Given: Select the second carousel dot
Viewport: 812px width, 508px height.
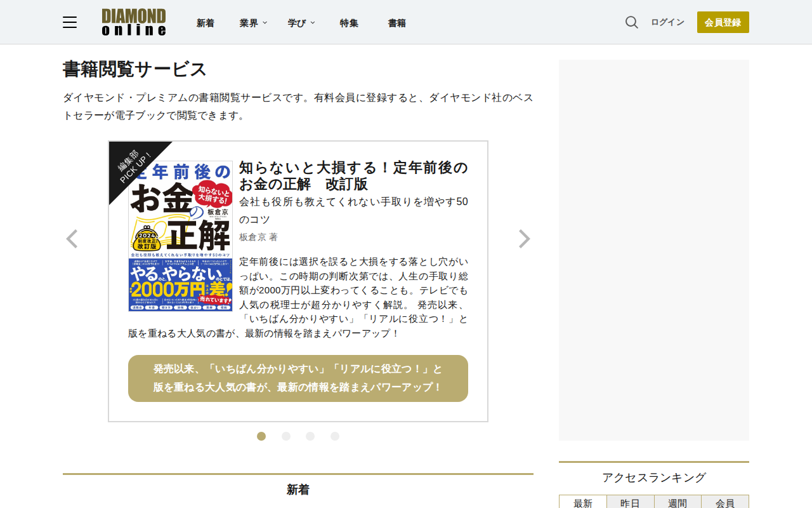Looking at the screenshot, I should [x=286, y=436].
